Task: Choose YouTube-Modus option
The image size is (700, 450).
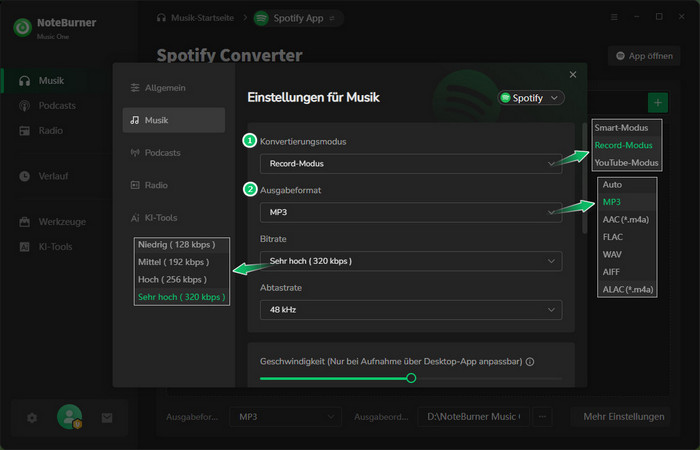Action: point(626,162)
